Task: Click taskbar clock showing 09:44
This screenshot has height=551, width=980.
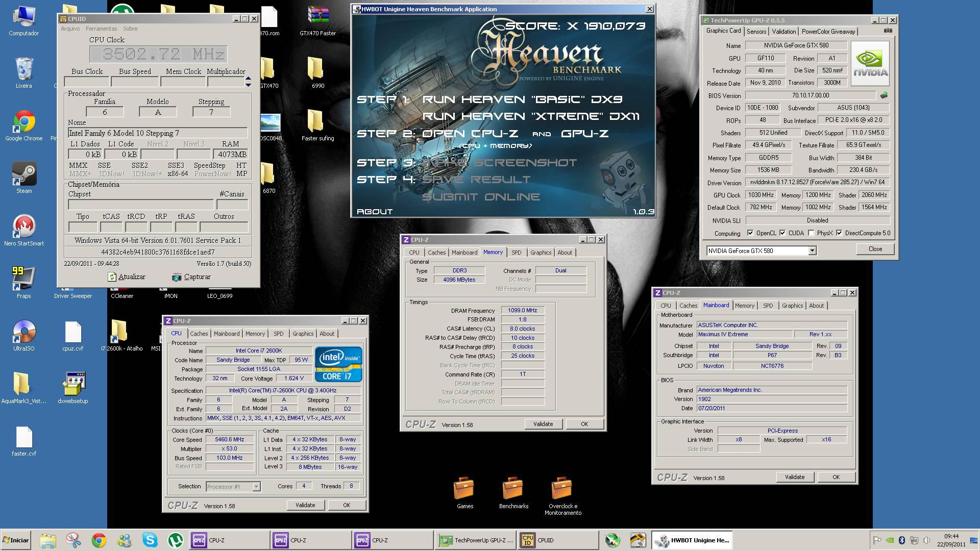Action: point(951,540)
